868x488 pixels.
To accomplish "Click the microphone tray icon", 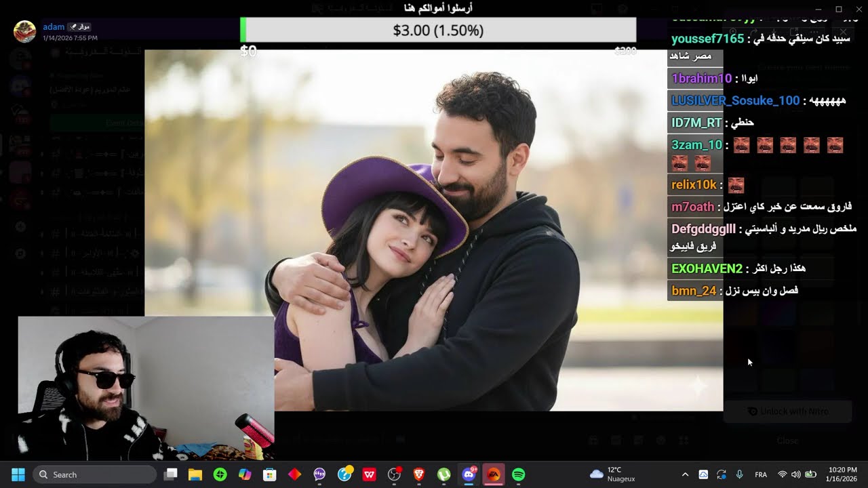I will pyautogui.click(x=739, y=474).
